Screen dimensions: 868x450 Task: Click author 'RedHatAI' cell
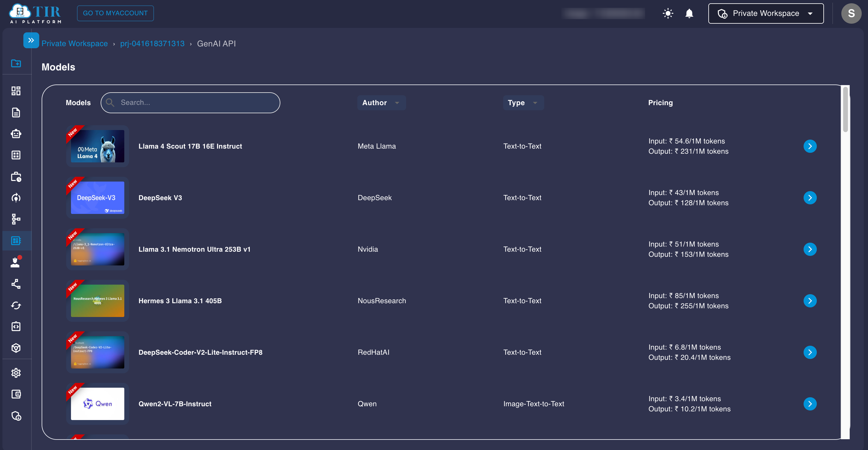[373, 353]
